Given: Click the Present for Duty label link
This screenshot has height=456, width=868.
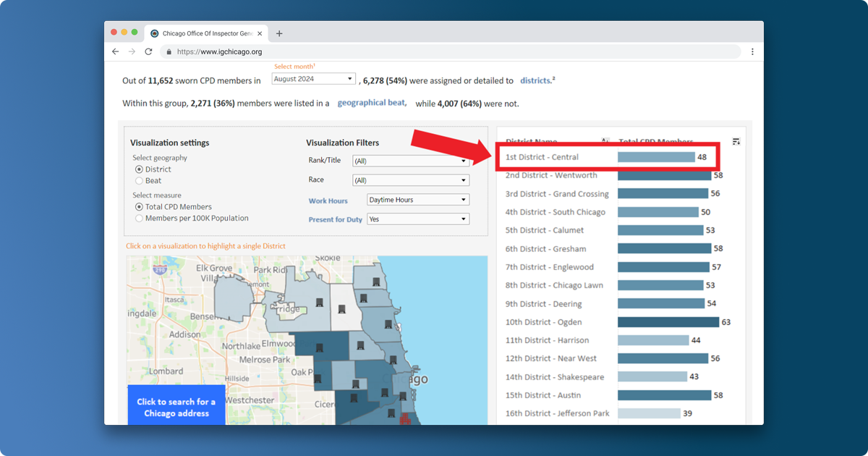Looking at the screenshot, I should point(335,219).
